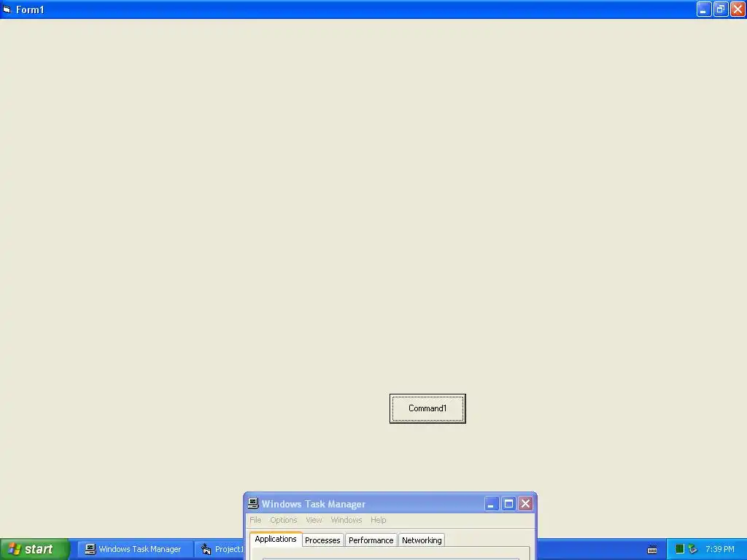
Task: Switch to the Processes tab
Action: tap(322, 540)
